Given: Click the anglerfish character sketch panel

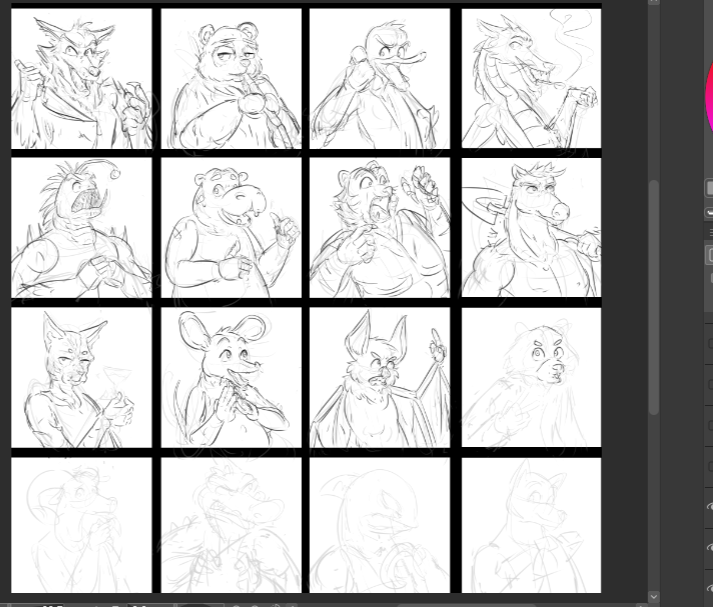Looking at the screenshot, I should coord(81,228).
